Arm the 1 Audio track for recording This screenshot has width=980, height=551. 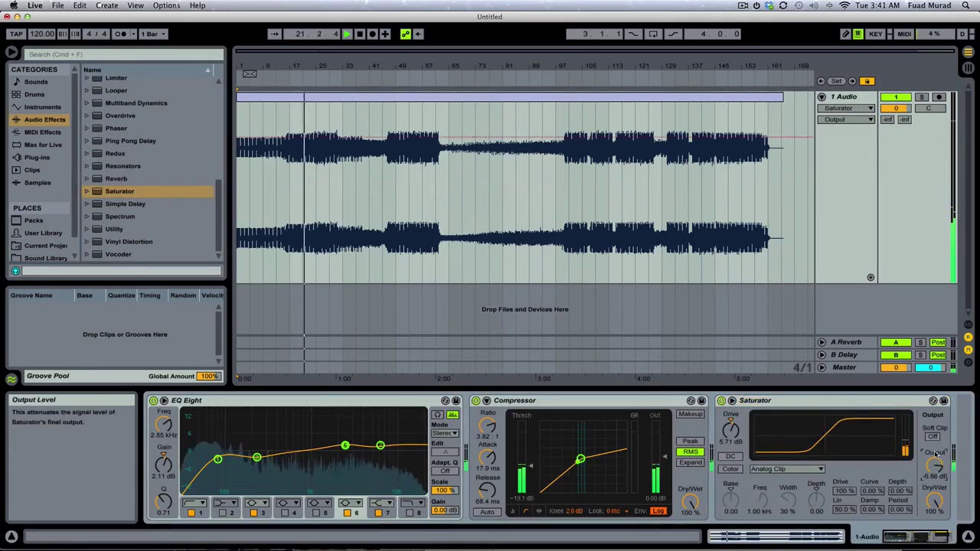pos(939,97)
